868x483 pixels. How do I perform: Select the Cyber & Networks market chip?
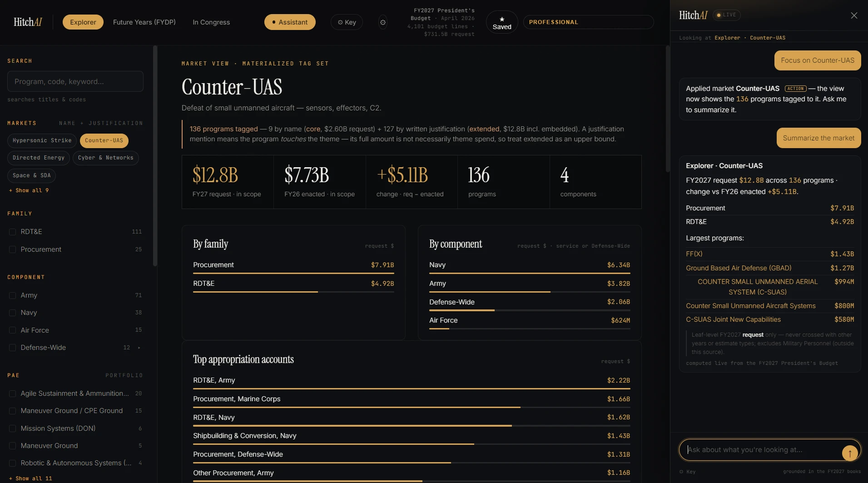click(106, 158)
